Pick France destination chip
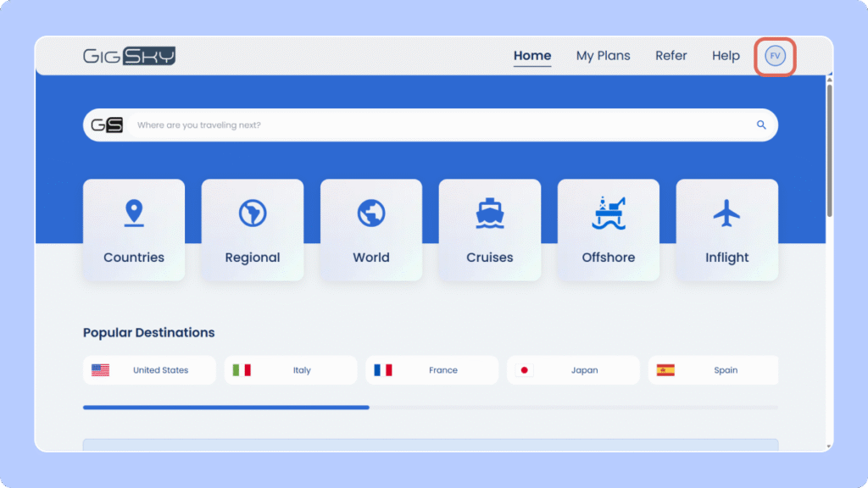The width and height of the screenshot is (868, 488). point(432,370)
